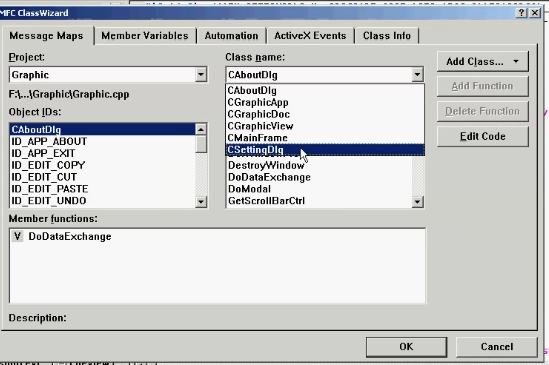This screenshot has width=549, height=365.
Task: Select CSettingDlg in class list
Action: click(x=325, y=150)
